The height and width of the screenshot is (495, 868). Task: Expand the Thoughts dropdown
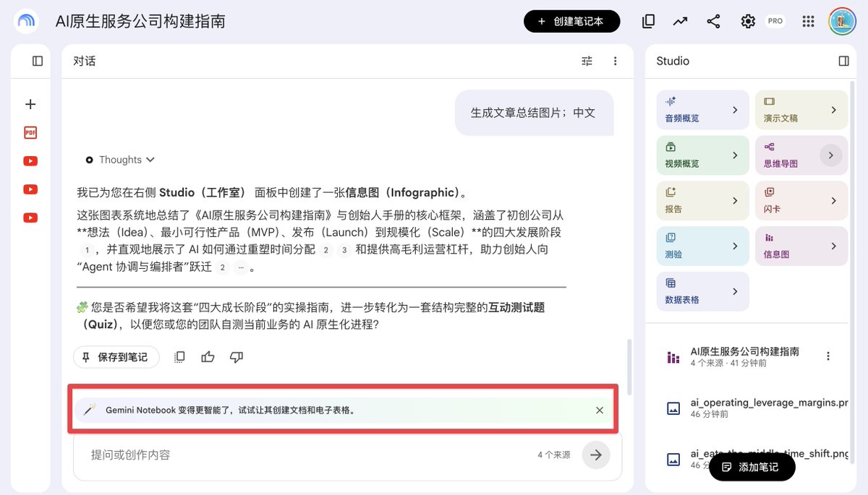pos(120,160)
